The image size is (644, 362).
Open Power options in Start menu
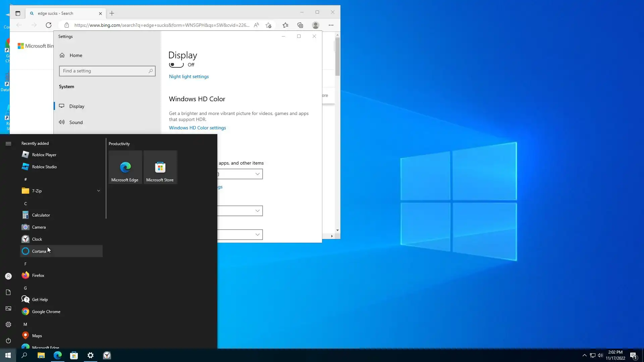tap(8, 341)
